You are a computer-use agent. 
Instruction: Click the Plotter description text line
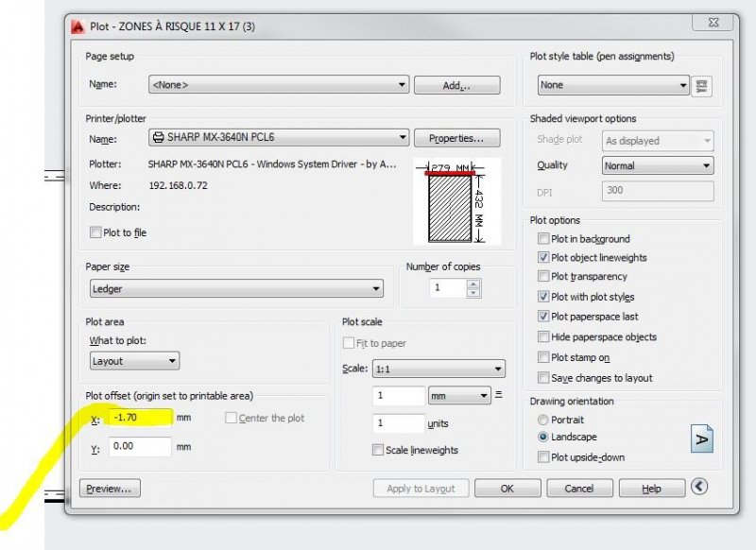click(272, 164)
